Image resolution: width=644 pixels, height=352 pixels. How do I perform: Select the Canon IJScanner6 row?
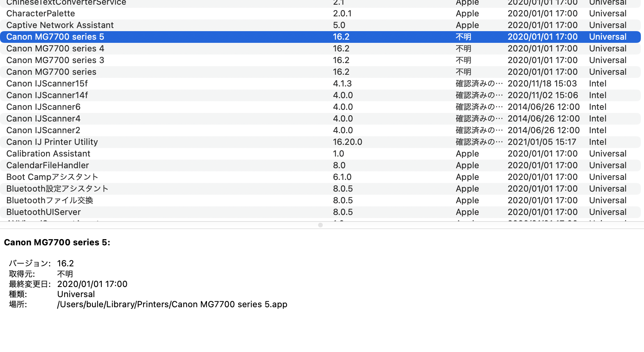[320, 107]
